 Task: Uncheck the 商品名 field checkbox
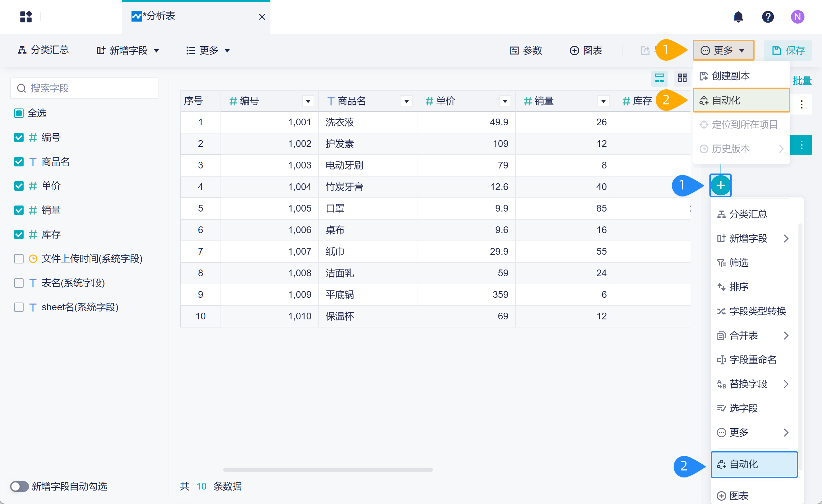pos(19,161)
